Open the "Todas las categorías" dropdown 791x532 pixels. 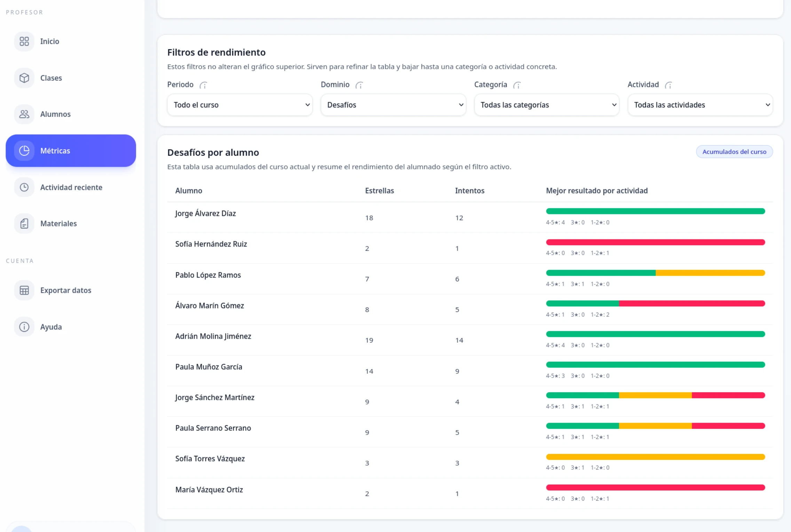546,105
